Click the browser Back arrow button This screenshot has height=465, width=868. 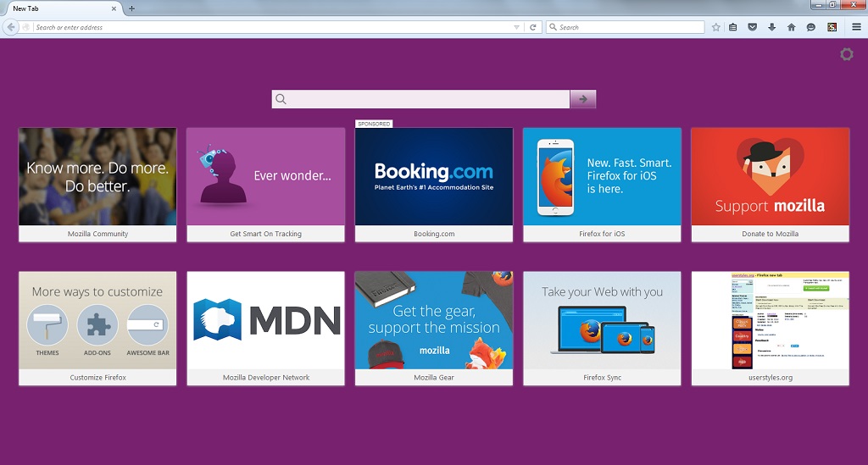(x=10, y=26)
